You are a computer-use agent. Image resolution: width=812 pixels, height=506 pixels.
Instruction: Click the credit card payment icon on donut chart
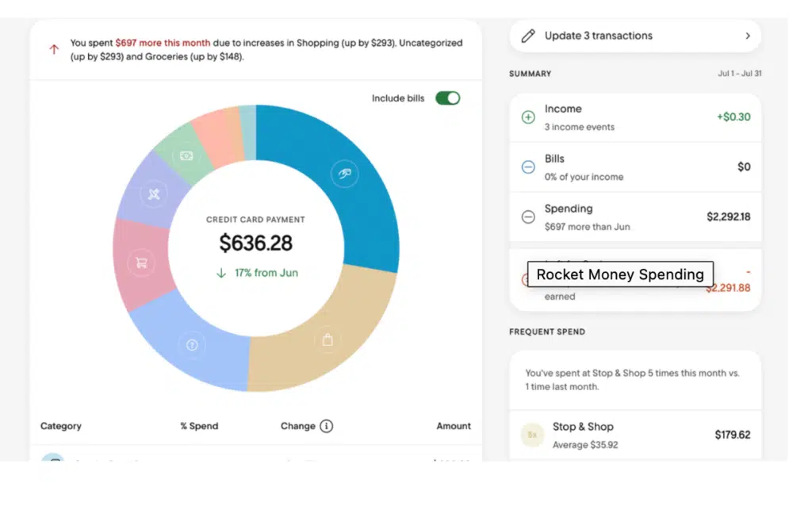click(x=343, y=174)
